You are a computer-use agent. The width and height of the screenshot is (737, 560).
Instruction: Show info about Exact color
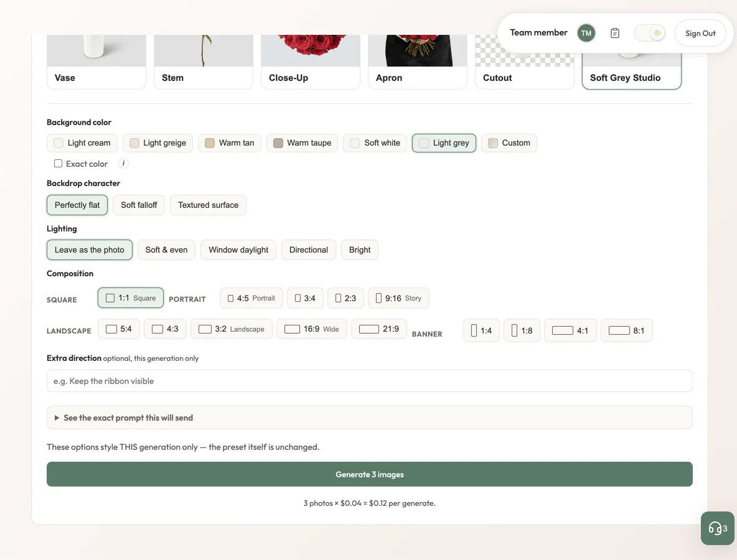123,164
